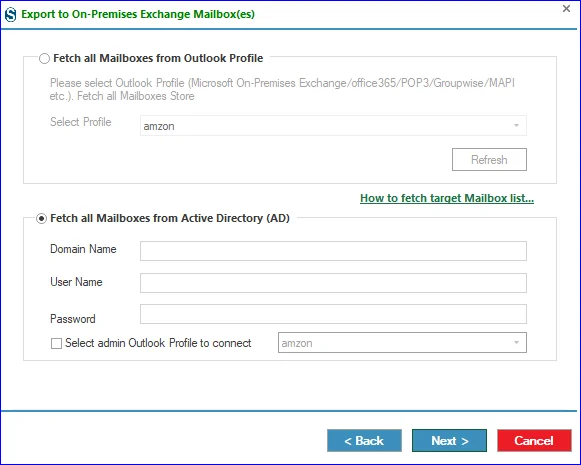Image resolution: width=581 pixels, height=465 pixels.
Task: Click the application logo icon in title bar
Action: click(10, 14)
